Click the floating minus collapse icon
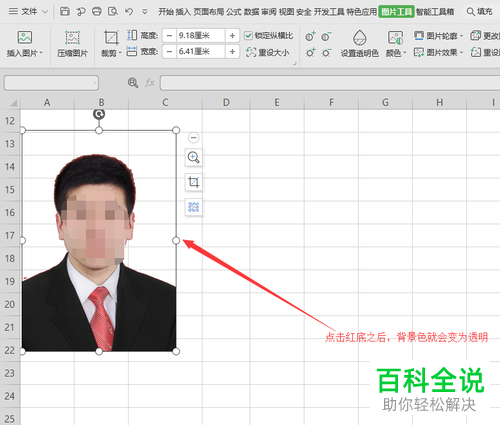500x425 pixels. click(x=193, y=137)
